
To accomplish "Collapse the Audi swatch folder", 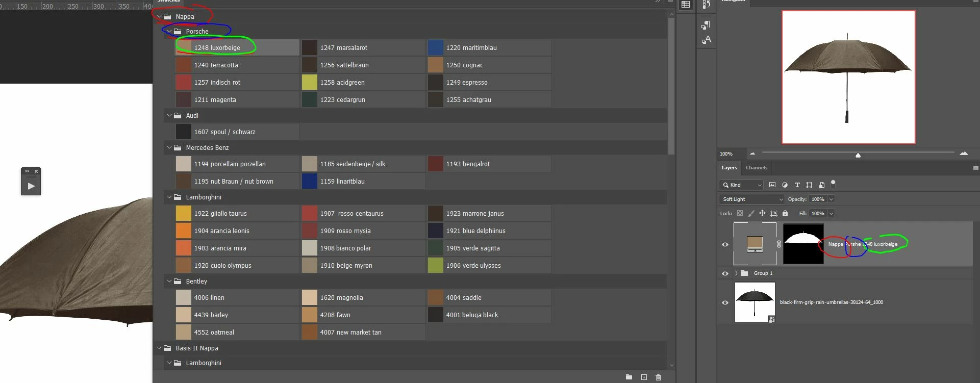I will click(169, 116).
